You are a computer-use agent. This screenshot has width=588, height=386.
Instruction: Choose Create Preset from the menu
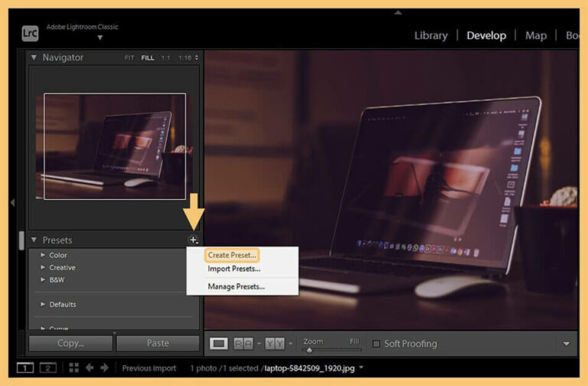[x=232, y=255]
